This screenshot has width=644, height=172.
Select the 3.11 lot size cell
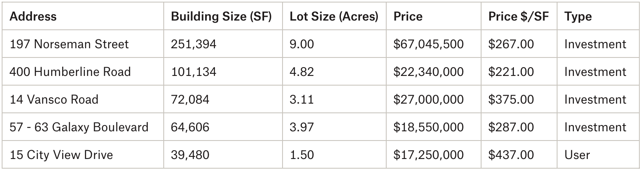(x=301, y=99)
